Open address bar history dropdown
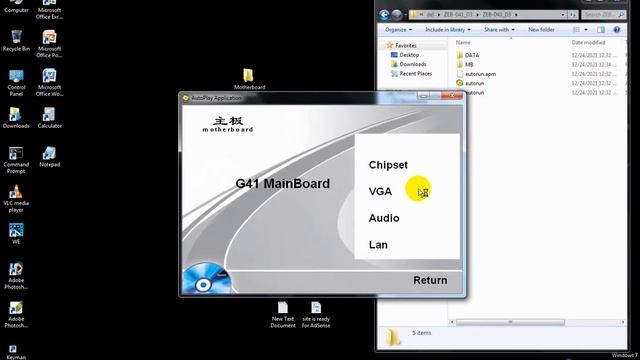Viewport: 640px width, 360px height. 563,15
